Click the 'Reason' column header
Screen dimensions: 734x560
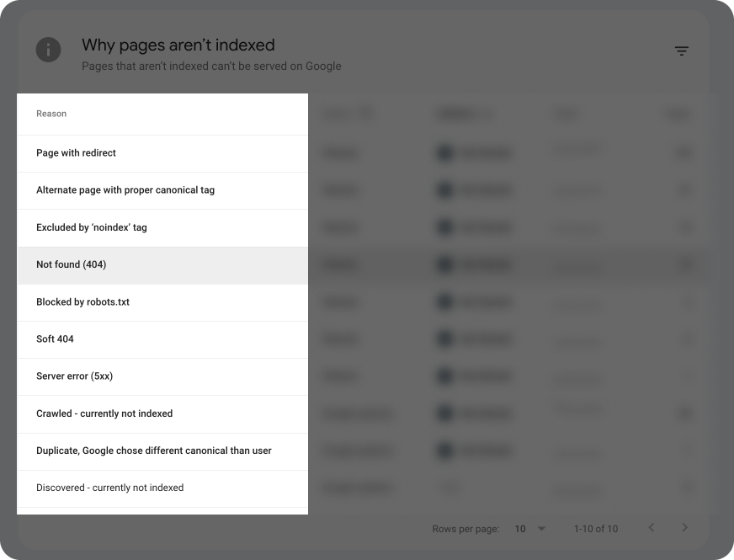click(51, 114)
